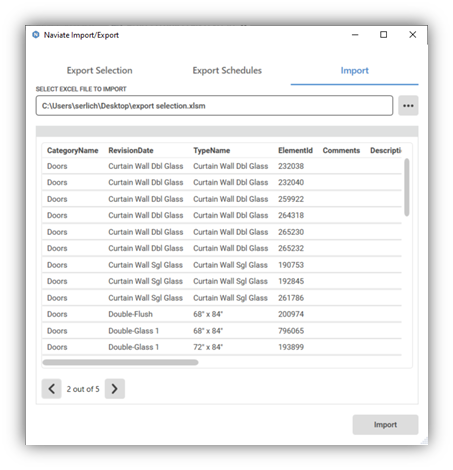Minimize the Naviate Import/Export window
The height and width of the screenshot is (470, 453).
pos(355,35)
